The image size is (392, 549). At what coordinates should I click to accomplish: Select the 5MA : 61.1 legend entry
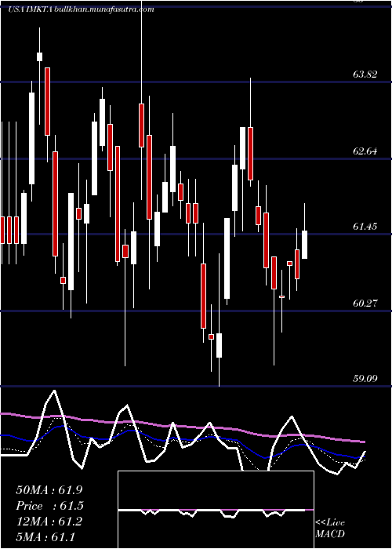pyautogui.click(x=45, y=537)
